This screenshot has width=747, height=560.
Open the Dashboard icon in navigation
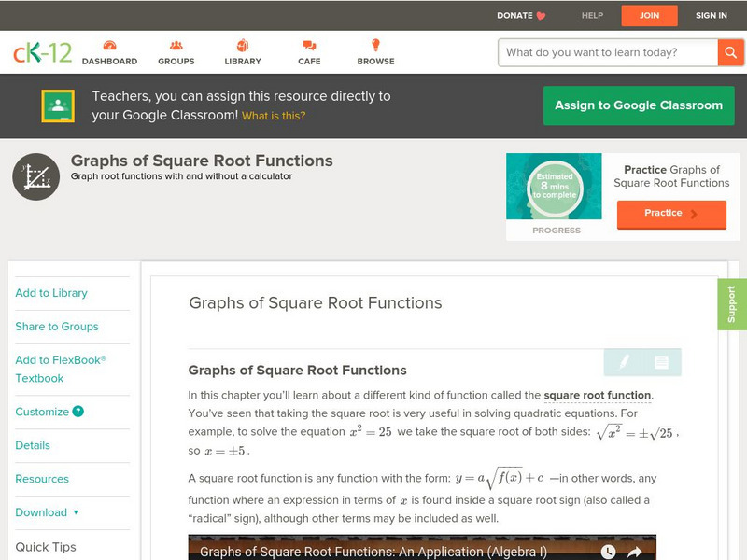click(x=109, y=46)
